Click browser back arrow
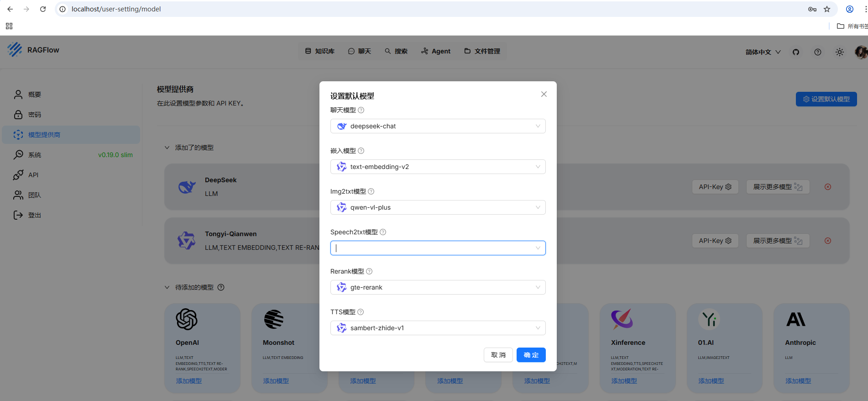This screenshot has height=401, width=868. [10, 9]
